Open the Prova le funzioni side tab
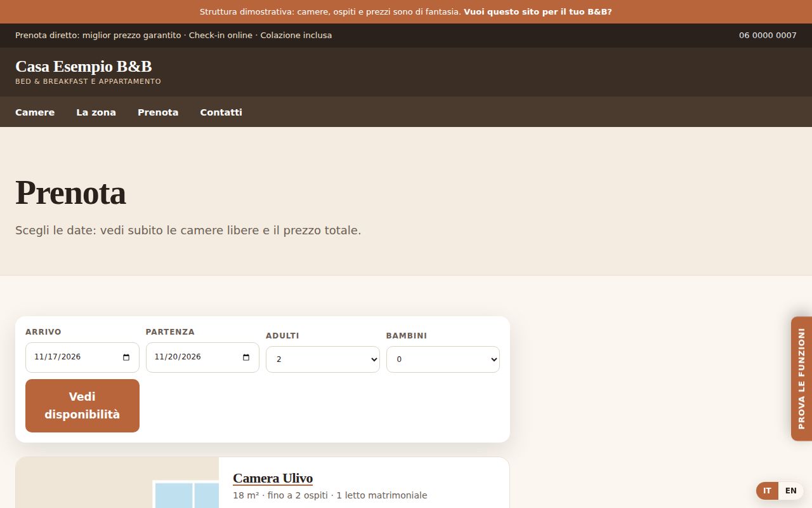 click(801, 378)
